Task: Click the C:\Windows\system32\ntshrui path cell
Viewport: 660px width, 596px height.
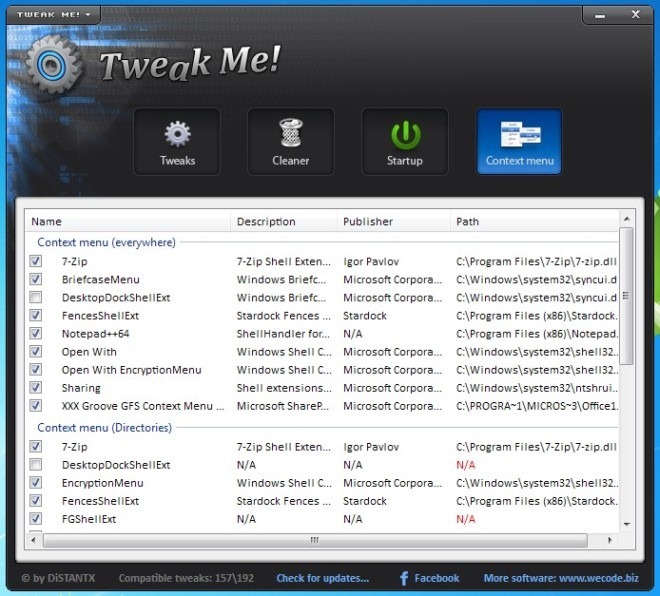Action: (537, 388)
